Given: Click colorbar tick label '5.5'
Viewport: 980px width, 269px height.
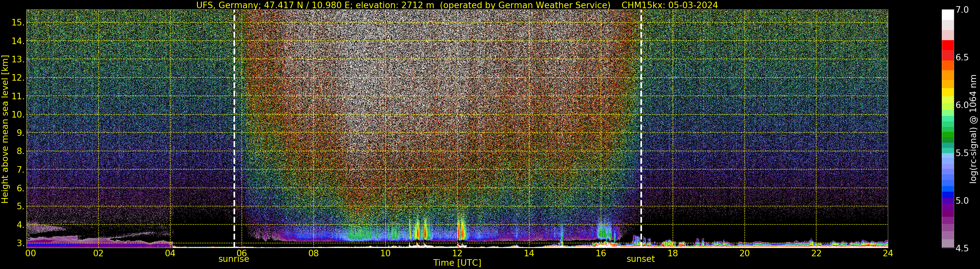Looking at the screenshot, I should (x=962, y=153).
